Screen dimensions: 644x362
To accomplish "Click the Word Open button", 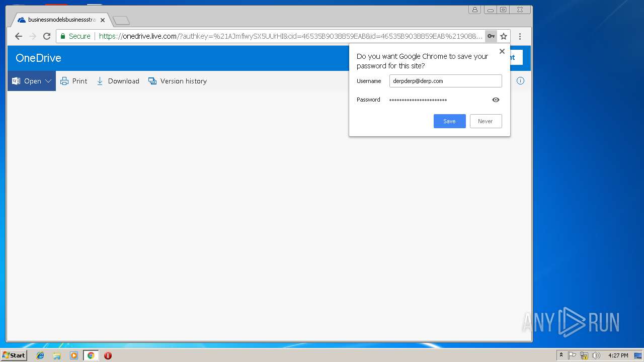I will pos(27,81).
